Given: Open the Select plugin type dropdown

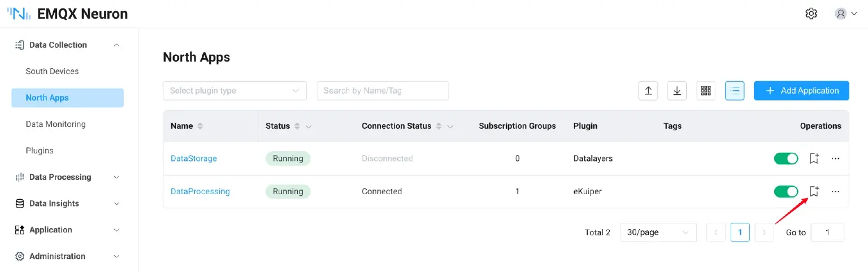Looking at the screenshot, I should (x=235, y=90).
